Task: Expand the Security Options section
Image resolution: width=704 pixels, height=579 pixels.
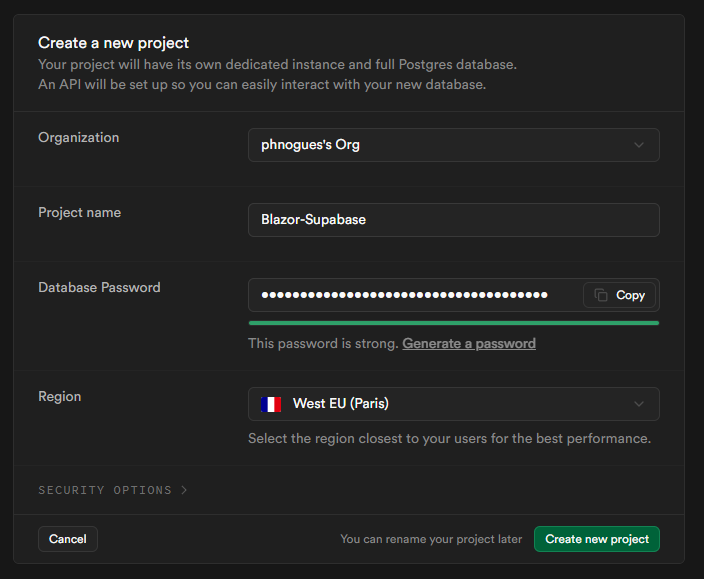Action: pyautogui.click(x=106, y=491)
